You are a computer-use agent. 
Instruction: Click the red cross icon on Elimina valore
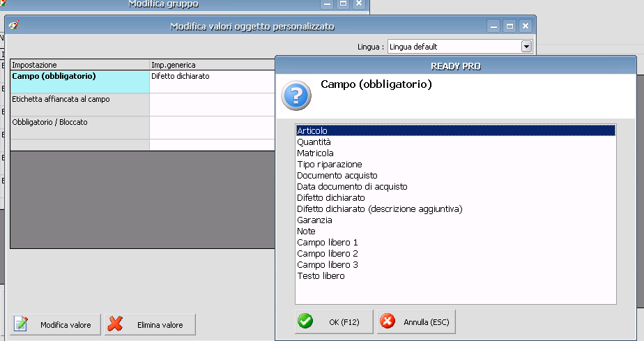pos(115,324)
